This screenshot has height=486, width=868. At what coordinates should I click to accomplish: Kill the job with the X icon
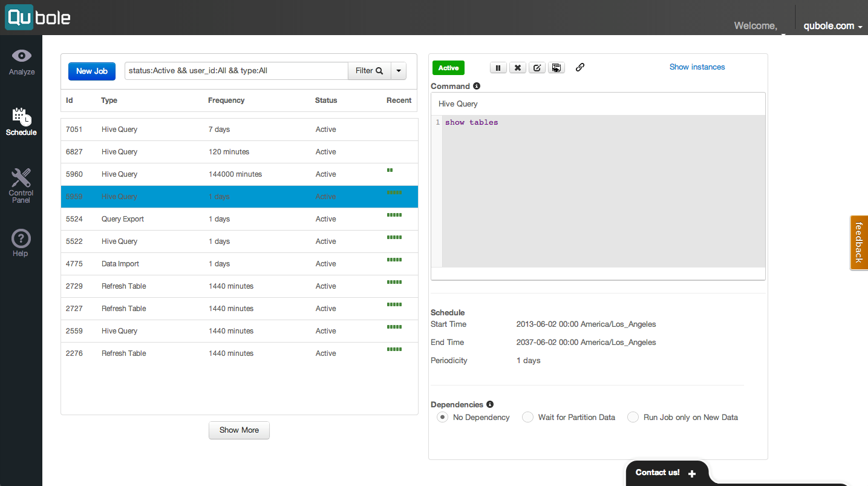pyautogui.click(x=517, y=68)
